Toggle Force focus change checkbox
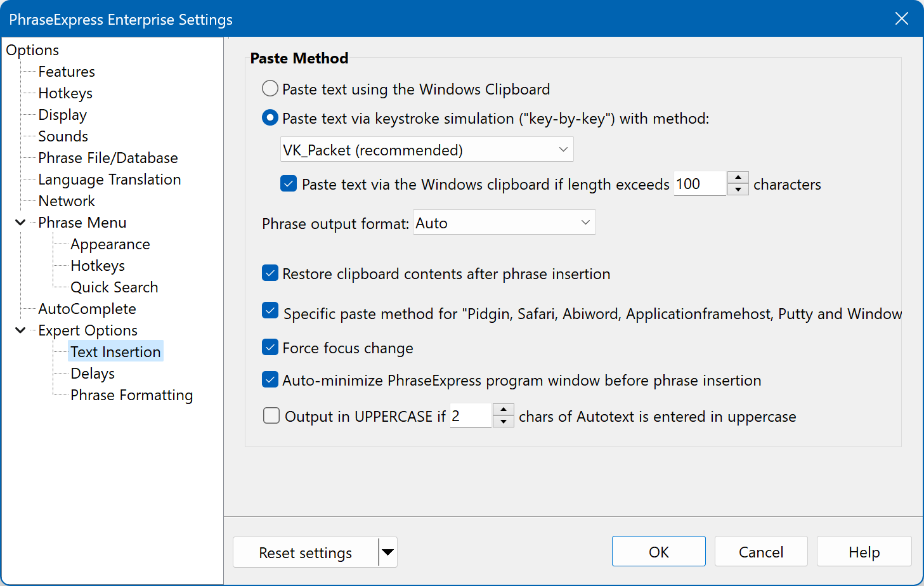The width and height of the screenshot is (924, 586). [270, 348]
